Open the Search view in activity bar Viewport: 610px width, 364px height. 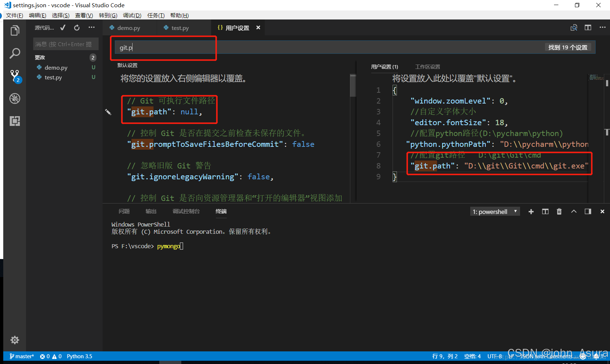click(x=15, y=53)
